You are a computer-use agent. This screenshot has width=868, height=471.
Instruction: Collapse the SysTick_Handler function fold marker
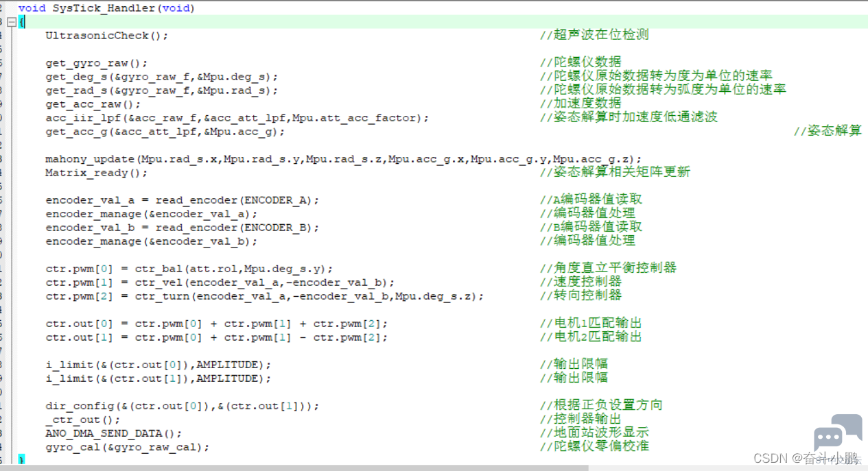click(11, 22)
